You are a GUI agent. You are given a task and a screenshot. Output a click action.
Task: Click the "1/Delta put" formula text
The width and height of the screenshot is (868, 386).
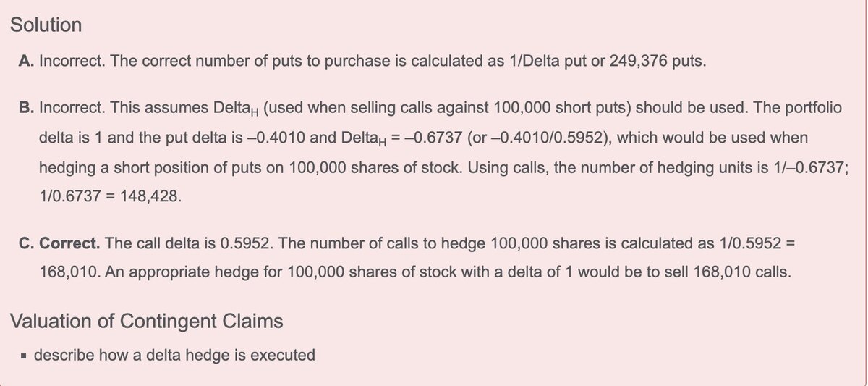[x=552, y=61]
